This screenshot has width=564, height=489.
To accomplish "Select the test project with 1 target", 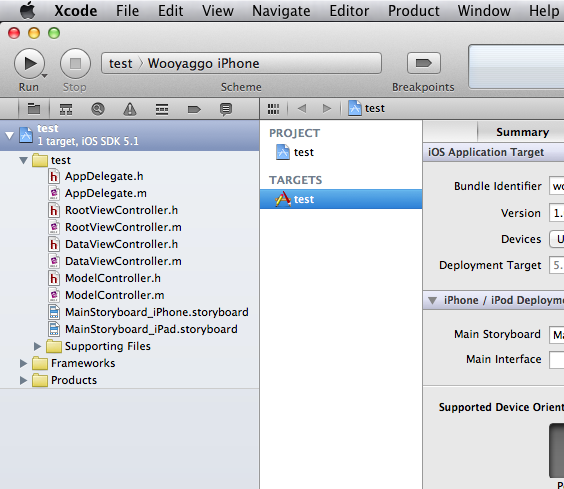I will (129, 135).
